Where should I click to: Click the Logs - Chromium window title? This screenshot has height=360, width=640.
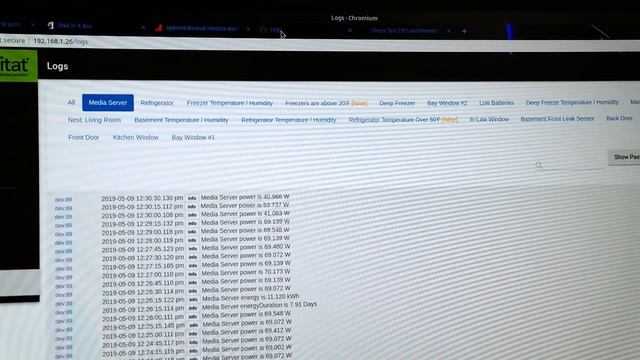point(354,18)
